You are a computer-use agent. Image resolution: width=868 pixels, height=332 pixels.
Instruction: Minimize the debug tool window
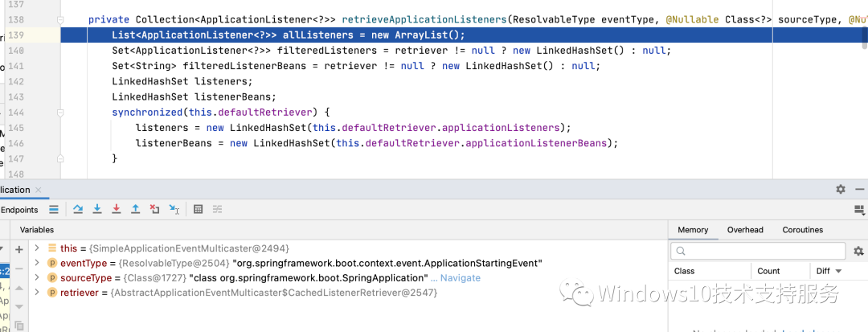pos(858,189)
